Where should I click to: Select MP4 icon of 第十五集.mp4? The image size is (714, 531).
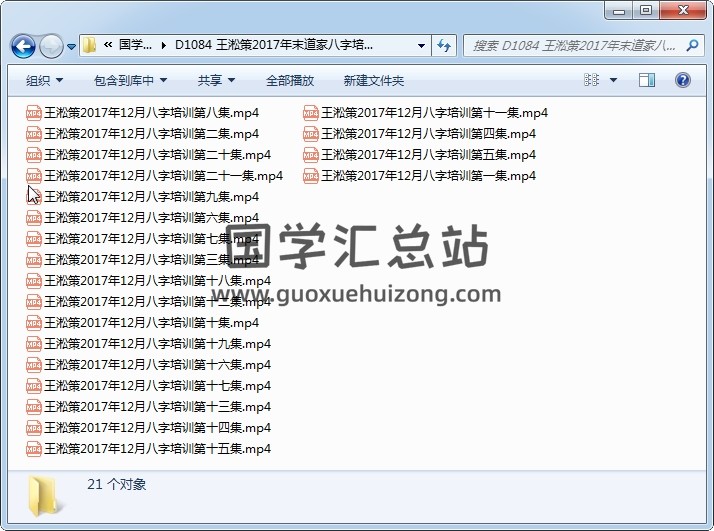click(34, 449)
